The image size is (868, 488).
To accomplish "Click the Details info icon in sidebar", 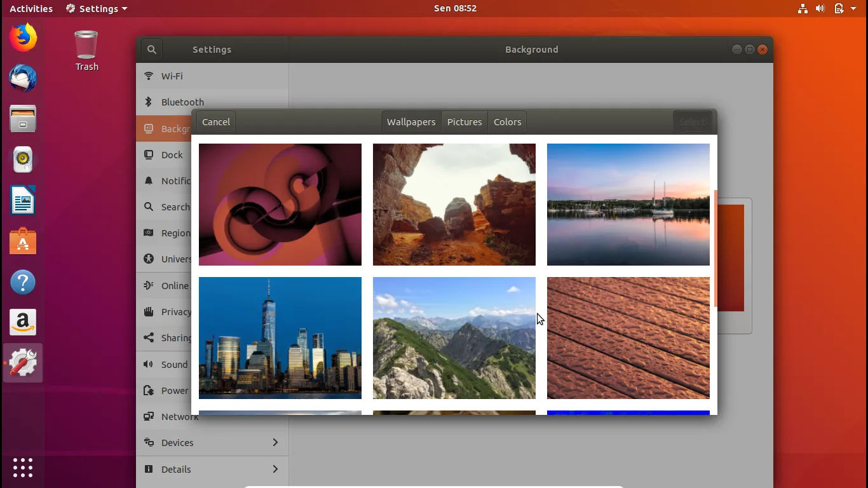I will click(x=149, y=469).
